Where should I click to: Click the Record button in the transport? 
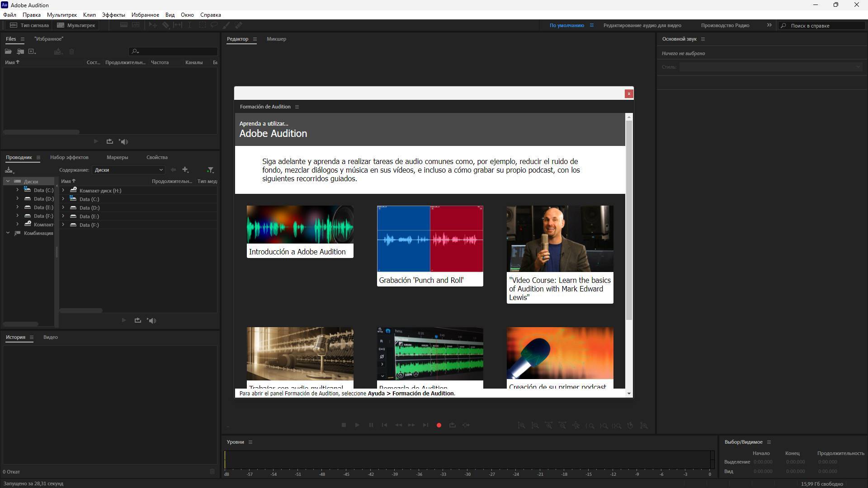pos(439,425)
